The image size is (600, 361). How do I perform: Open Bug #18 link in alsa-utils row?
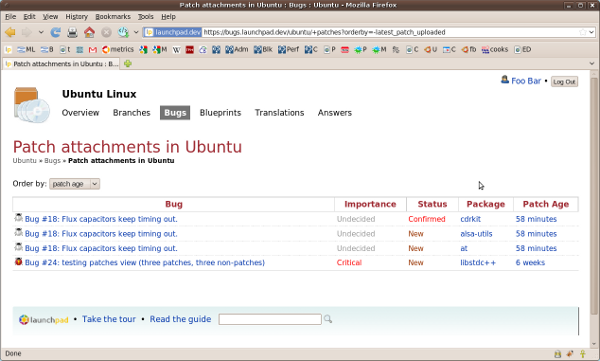pos(101,234)
